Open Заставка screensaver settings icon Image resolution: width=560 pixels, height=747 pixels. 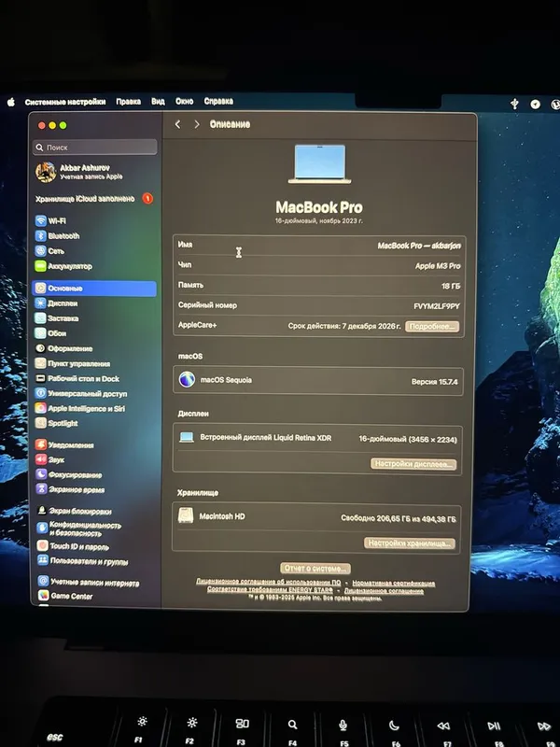pyautogui.click(x=40, y=318)
